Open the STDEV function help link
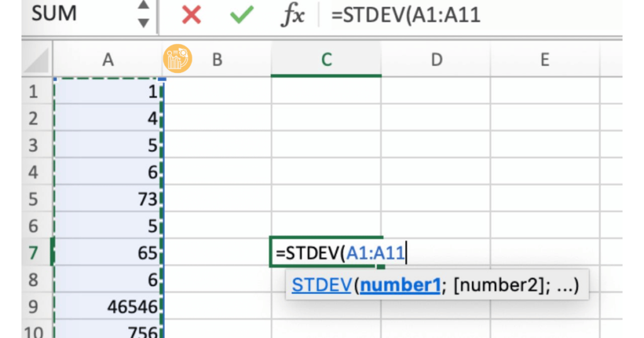644x338 pixels. (321, 286)
